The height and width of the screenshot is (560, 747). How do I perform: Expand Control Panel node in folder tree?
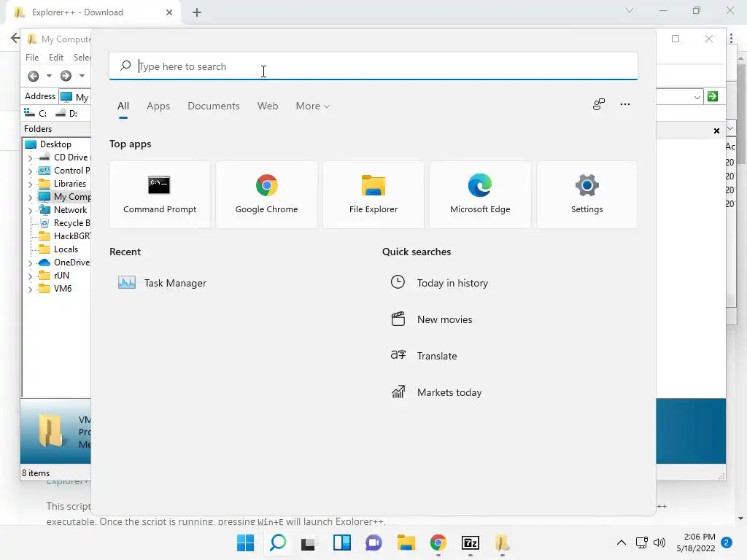[x=31, y=171]
